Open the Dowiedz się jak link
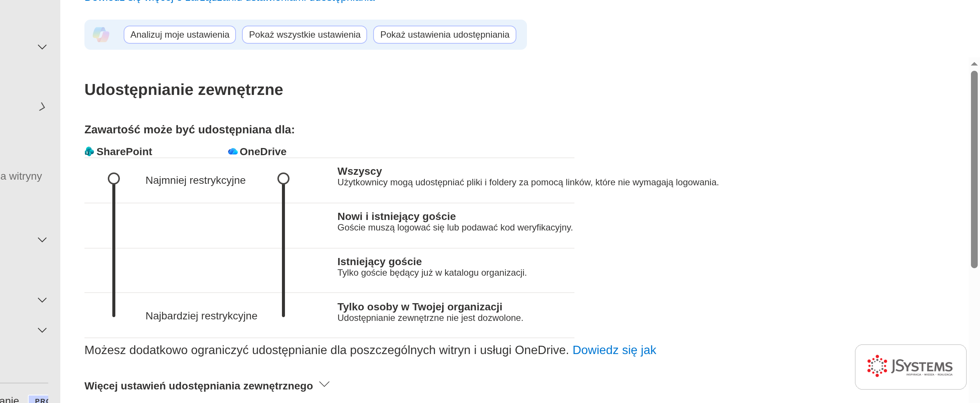The image size is (980, 403). pyautogui.click(x=614, y=350)
